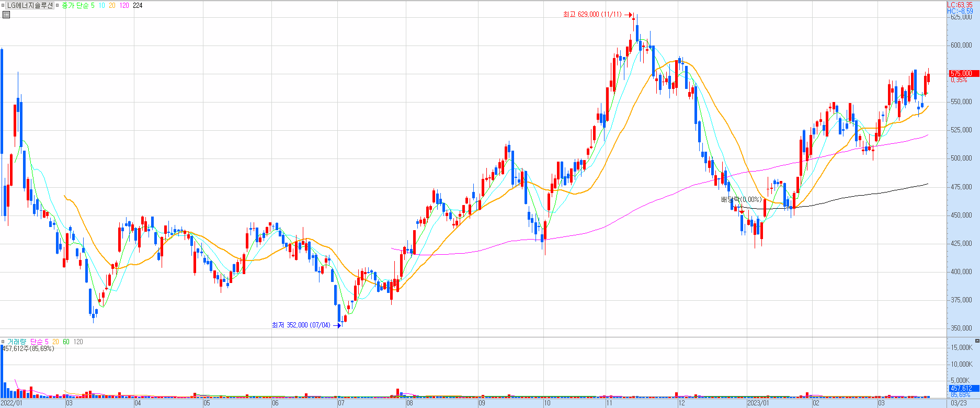Viewport: 980px width, 408px height.
Task: Click the HC:-8.59 value
Action: [960, 11]
